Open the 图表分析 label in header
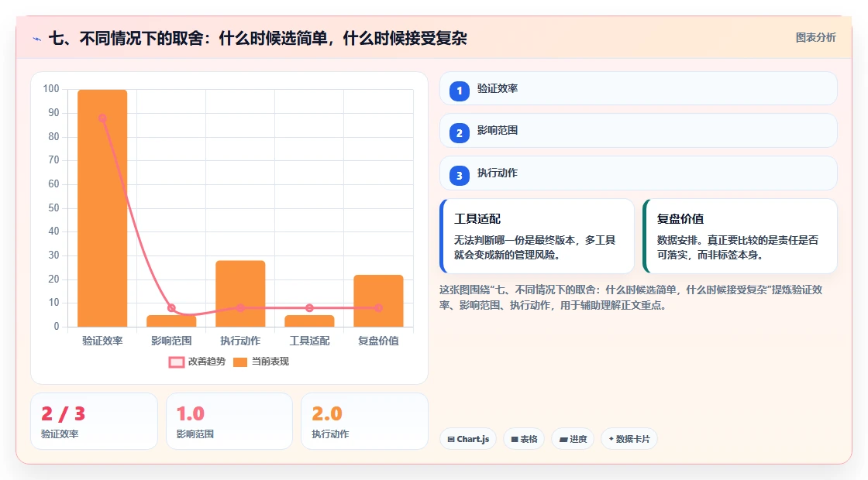This screenshot has width=868, height=480. pyautogui.click(x=815, y=38)
